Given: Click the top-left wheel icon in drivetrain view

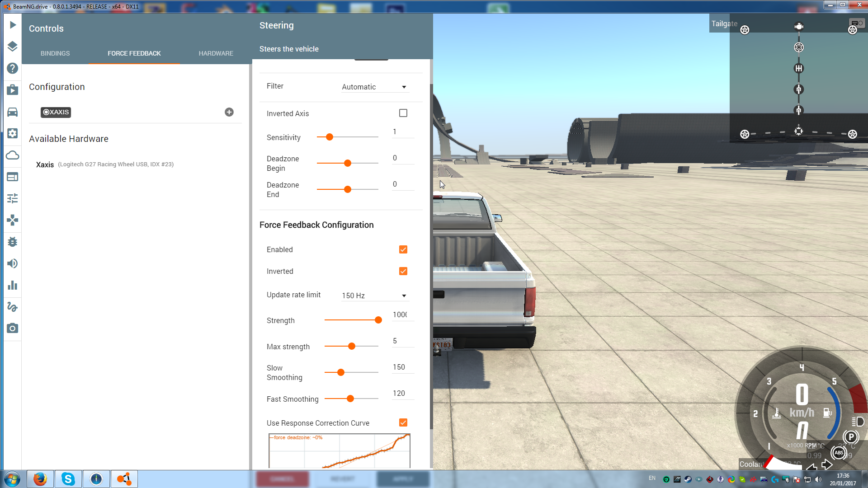Looking at the screenshot, I should 745,30.
